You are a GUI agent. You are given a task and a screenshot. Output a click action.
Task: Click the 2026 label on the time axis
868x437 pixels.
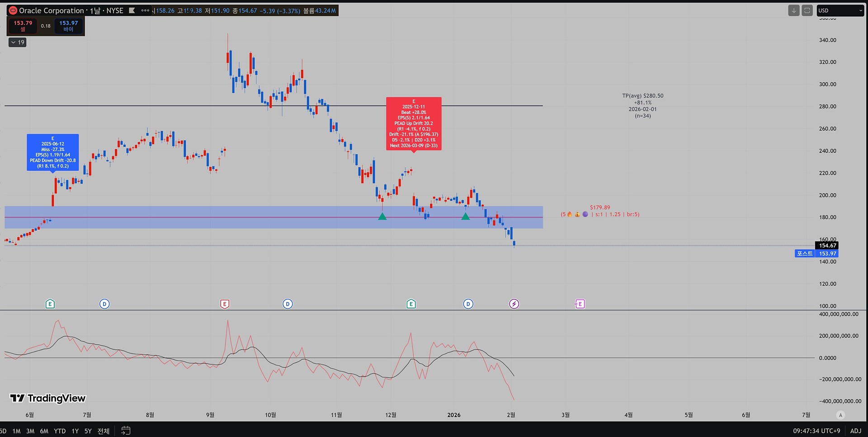454,415
